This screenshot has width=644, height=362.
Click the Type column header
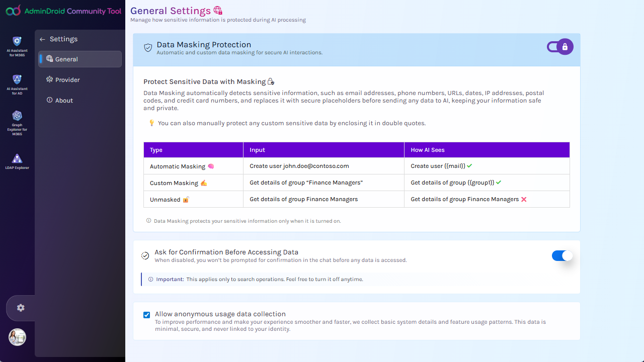pyautogui.click(x=156, y=150)
